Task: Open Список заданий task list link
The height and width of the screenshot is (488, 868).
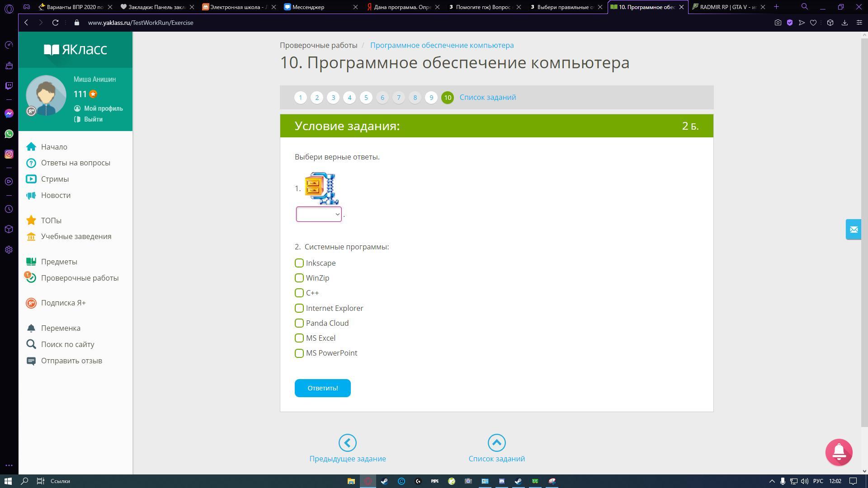Action: [488, 97]
